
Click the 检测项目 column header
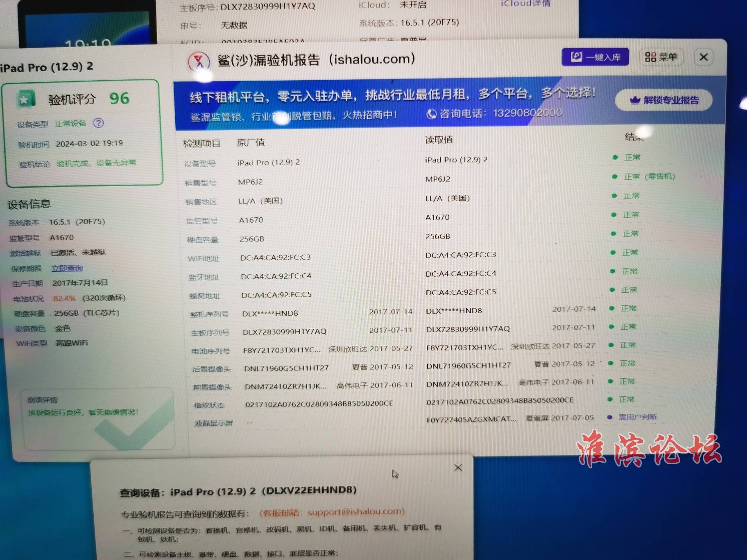[201, 143]
